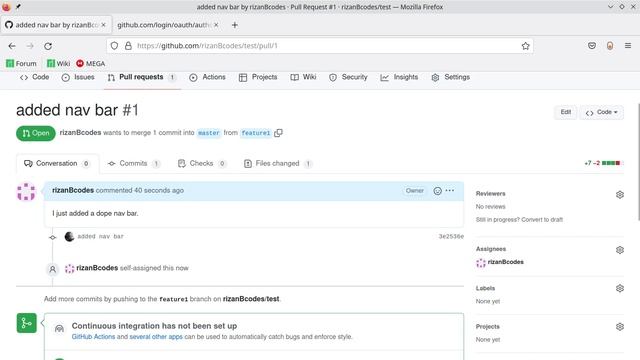Image resolution: width=640 pixels, height=360 pixels.
Task: Select the Commits tab
Action: click(133, 164)
